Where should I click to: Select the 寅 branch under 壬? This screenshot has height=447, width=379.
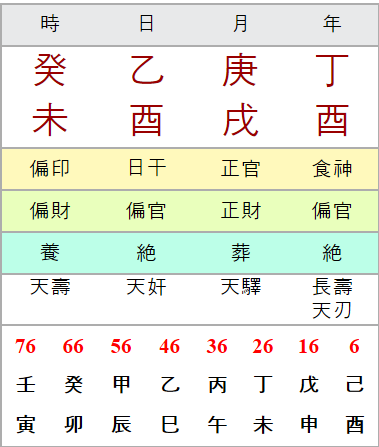26,424
